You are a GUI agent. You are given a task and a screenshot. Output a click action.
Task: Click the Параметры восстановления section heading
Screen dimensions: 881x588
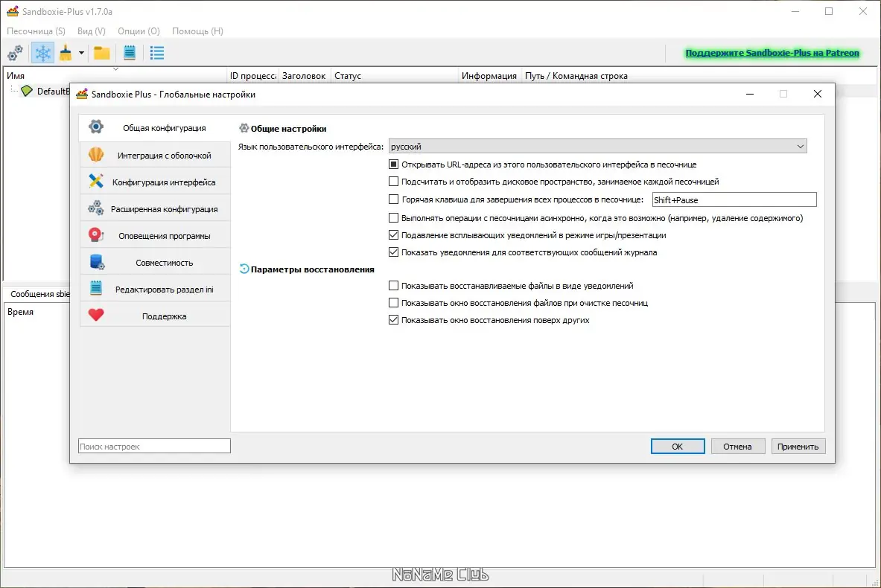tap(312, 269)
